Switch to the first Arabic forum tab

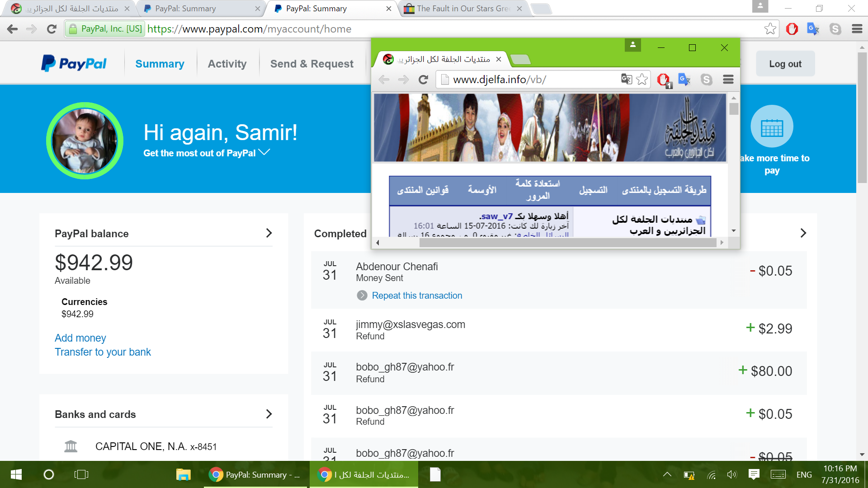pos(71,9)
